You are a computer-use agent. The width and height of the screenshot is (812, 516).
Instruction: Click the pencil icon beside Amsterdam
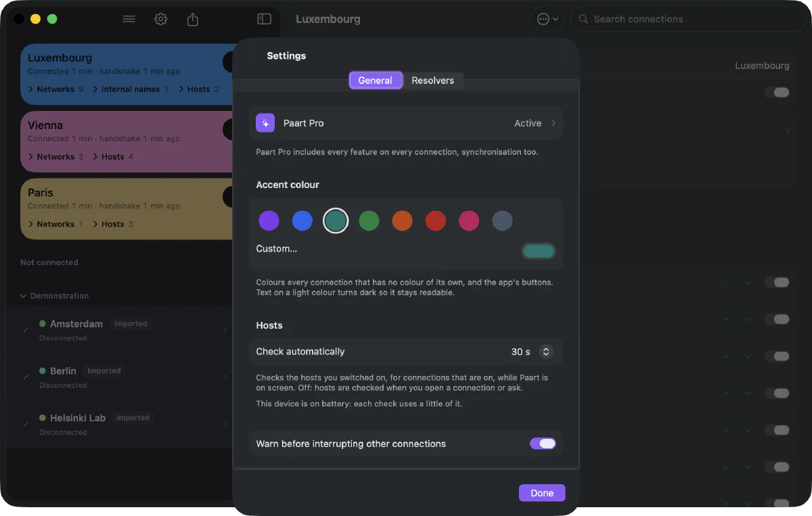coord(26,330)
